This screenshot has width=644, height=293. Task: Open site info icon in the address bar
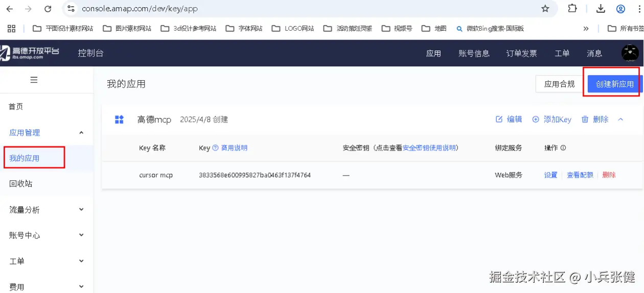(71, 9)
